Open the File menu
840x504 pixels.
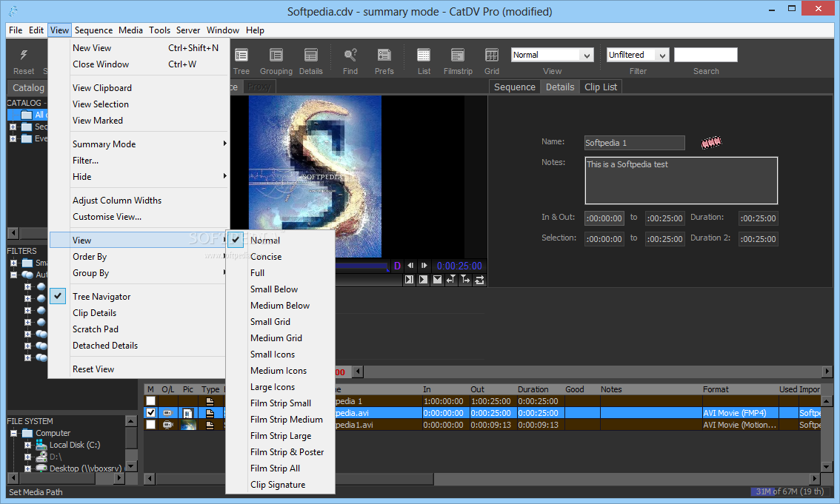pyautogui.click(x=16, y=30)
